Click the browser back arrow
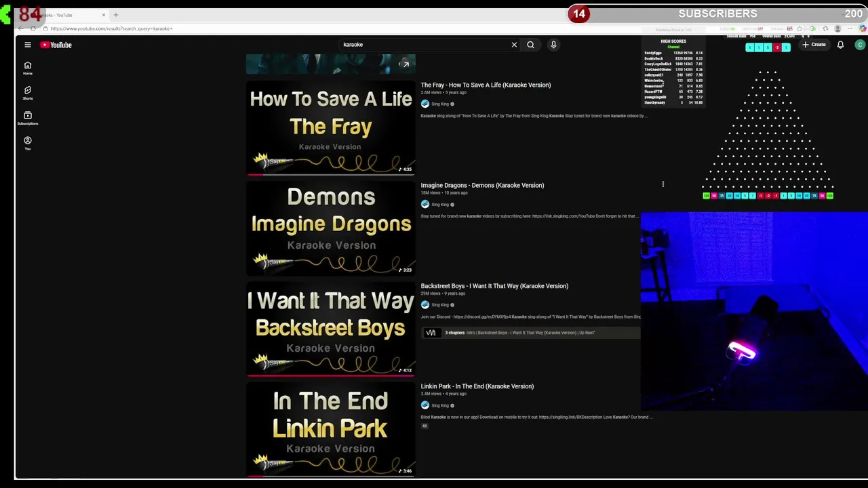Image resolution: width=868 pixels, height=488 pixels. [x=20, y=28]
